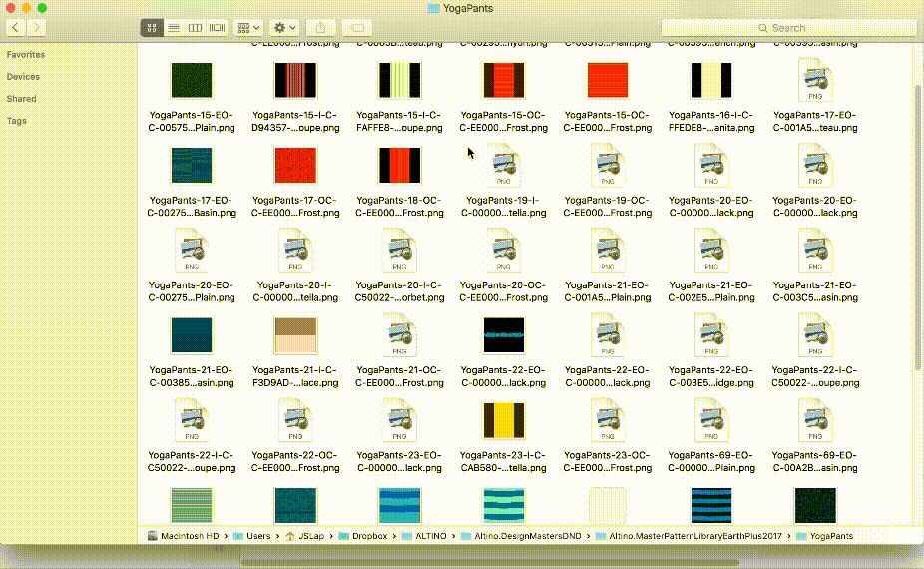Jump to Altino.MasterPatternLibraryEarthPlus2017 in path bar

pos(689,536)
